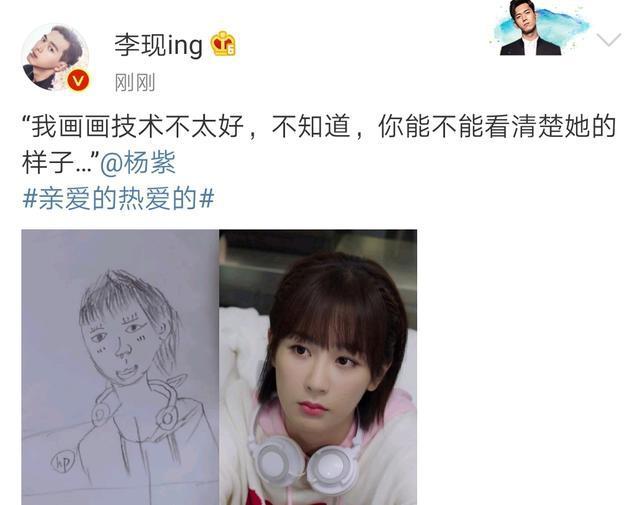Click the gold crown membership badge
640x505 pixels.
click(x=223, y=44)
